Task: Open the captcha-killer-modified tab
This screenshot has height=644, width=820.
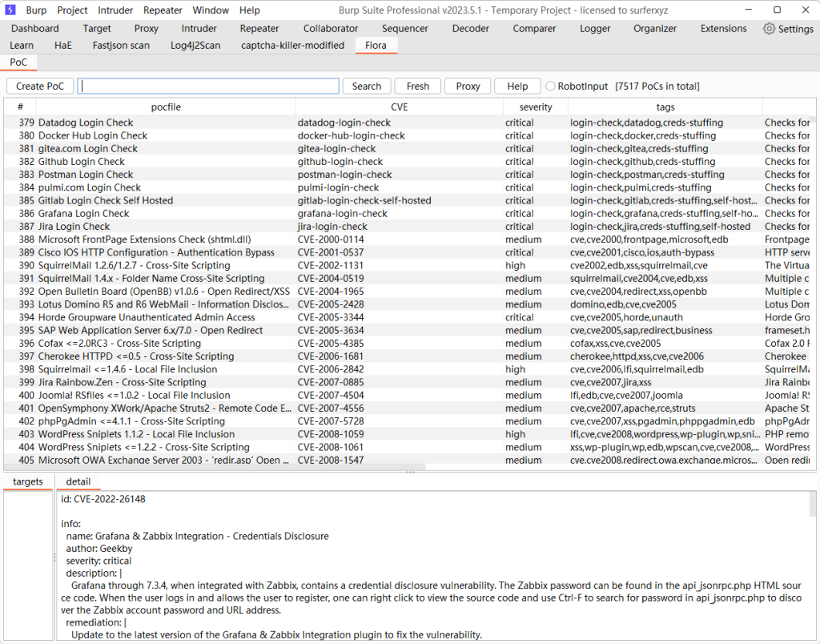Action: pos(292,46)
